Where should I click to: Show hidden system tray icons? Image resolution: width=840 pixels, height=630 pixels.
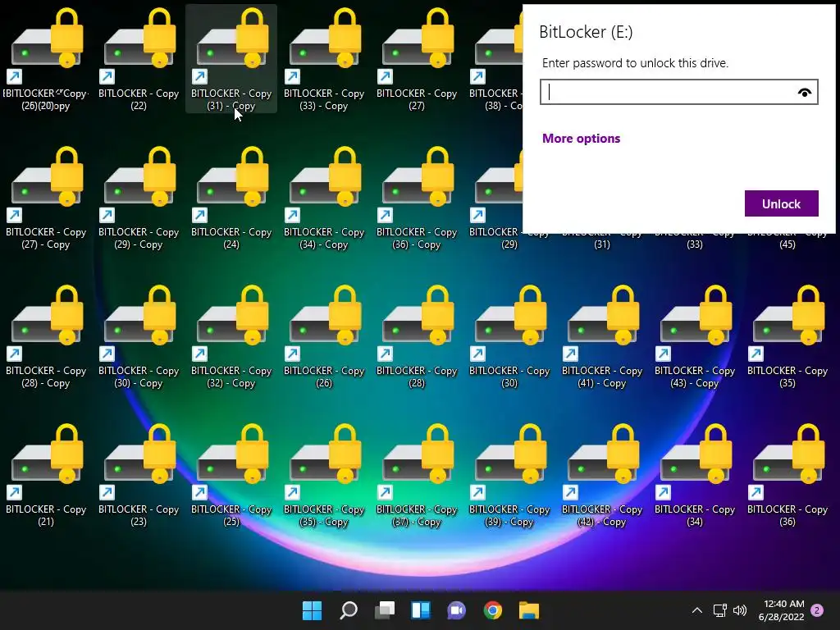tap(697, 610)
